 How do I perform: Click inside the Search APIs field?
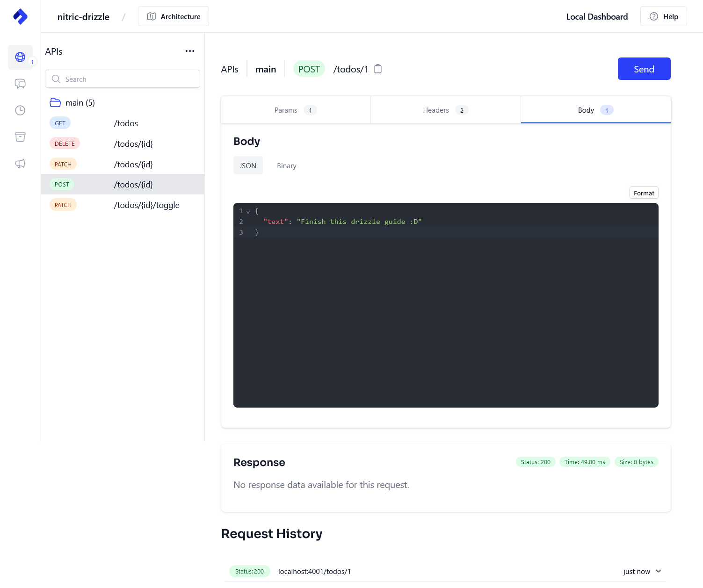122,79
